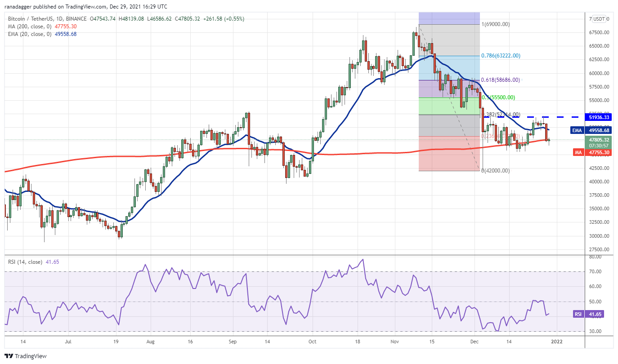Click the RSI 70.00 axis tick
Screen dimensions: 618x364
594,271
